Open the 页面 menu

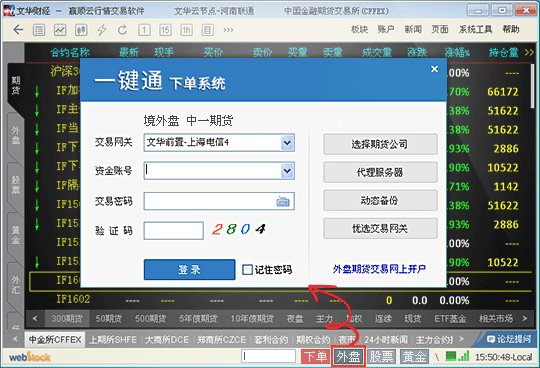[x=440, y=30]
